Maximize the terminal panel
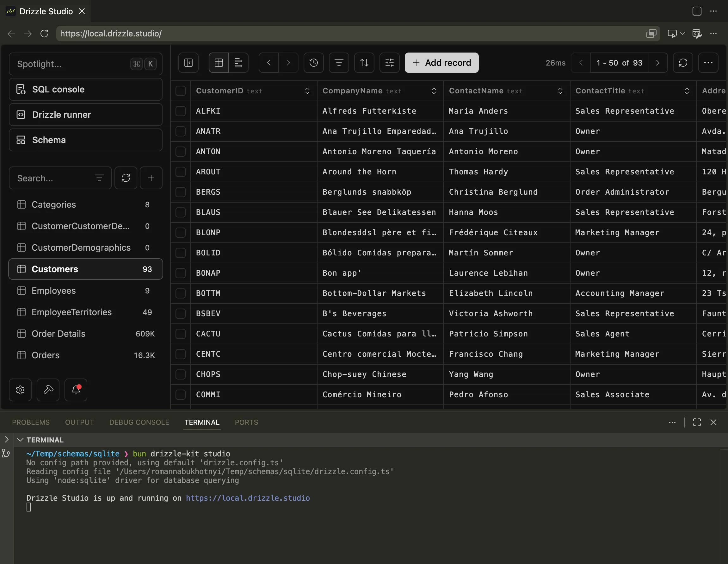728x564 pixels. pos(697,422)
